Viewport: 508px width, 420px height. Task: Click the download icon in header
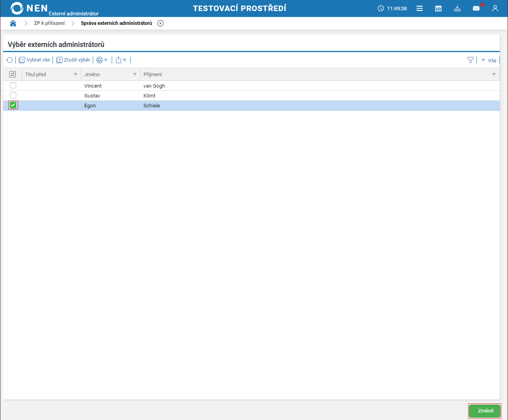pyautogui.click(x=457, y=8)
